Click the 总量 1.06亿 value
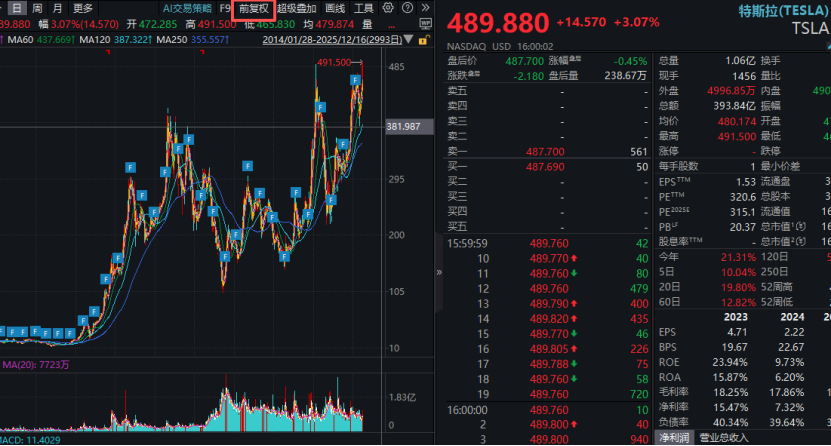 (x=740, y=61)
